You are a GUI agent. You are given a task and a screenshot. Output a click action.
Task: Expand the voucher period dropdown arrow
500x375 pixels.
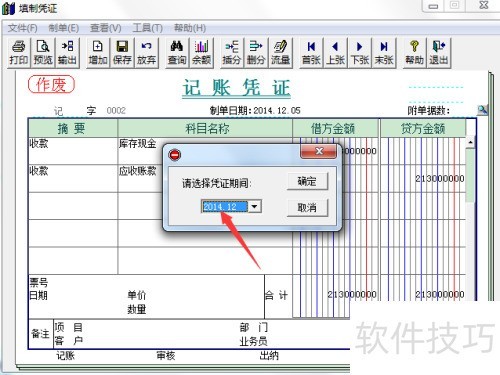tap(254, 206)
